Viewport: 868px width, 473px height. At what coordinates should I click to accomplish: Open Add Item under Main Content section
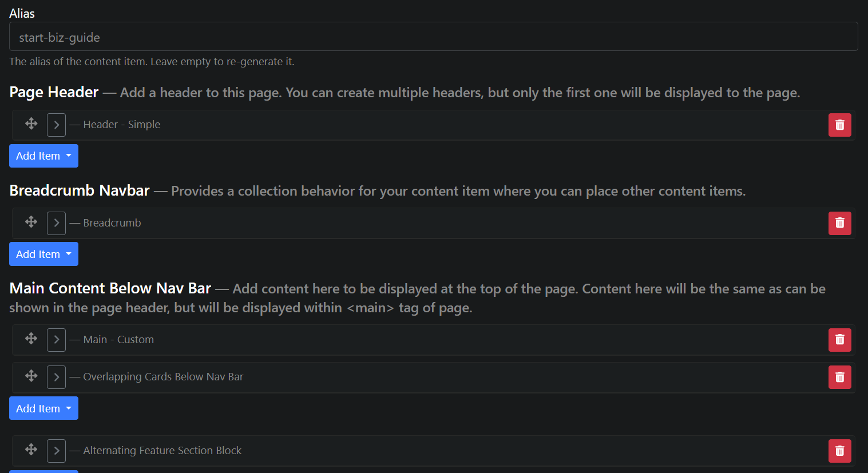43,408
